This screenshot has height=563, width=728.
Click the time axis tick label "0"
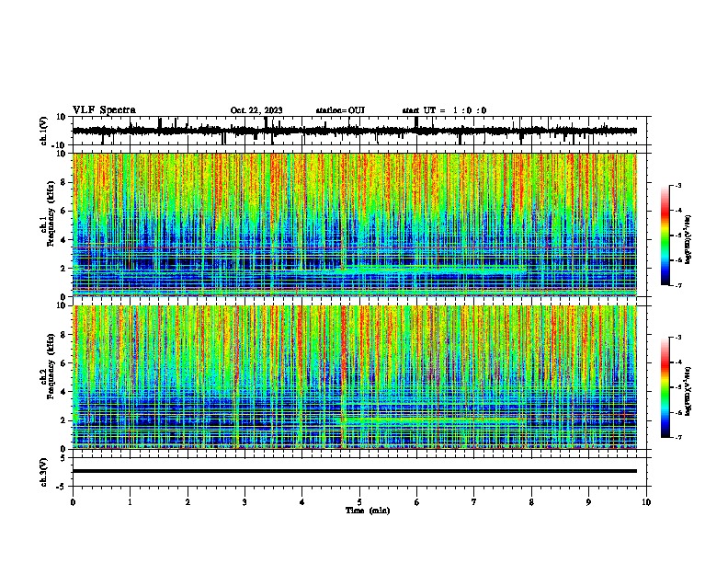[73, 502]
